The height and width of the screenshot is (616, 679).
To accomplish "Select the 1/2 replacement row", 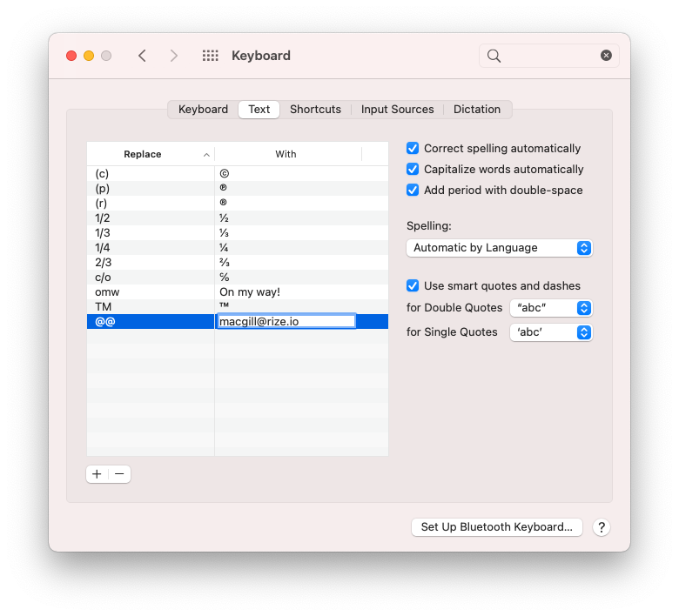I will click(x=238, y=218).
